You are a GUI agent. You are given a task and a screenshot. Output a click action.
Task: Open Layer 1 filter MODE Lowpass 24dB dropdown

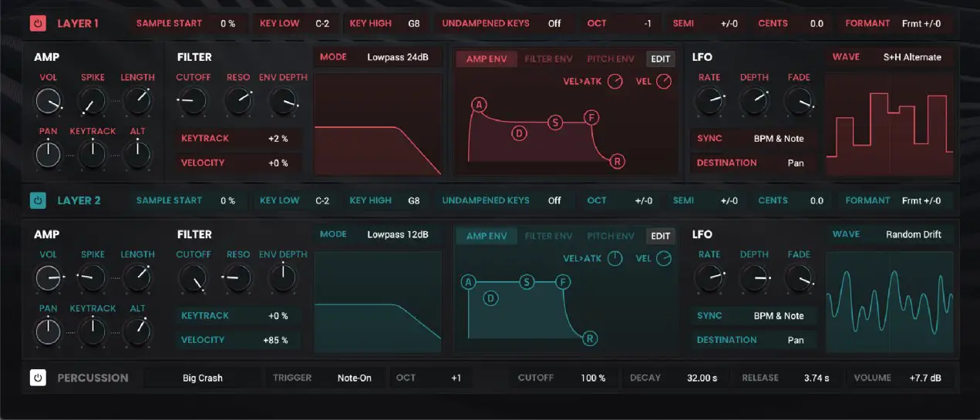[x=378, y=57]
